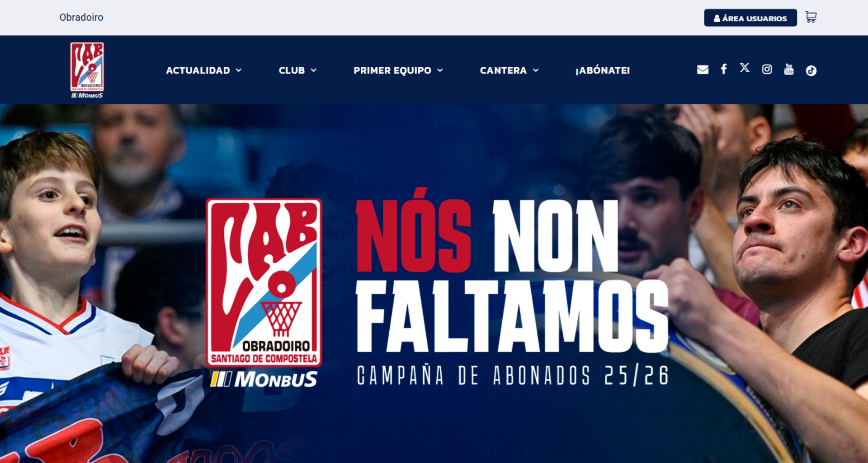
Task: Expand the CANTERA dropdown chevron
Action: (x=536, y=70)
